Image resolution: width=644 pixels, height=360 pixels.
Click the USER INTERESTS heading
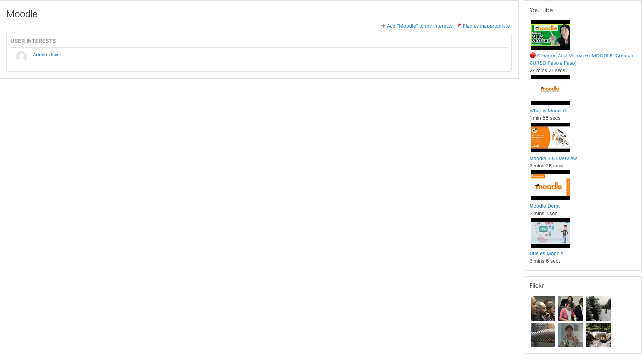click(33, 41)
